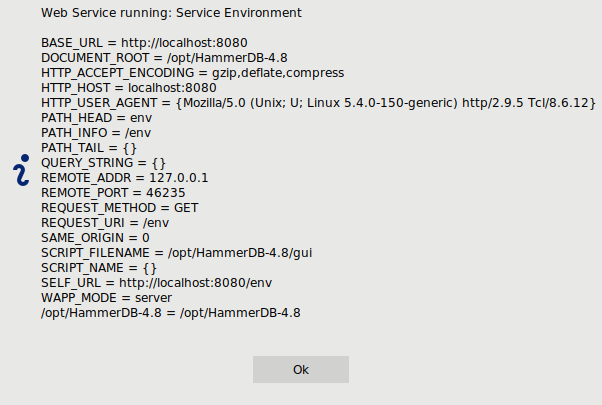Select the SCRIPT_FILENAME /opt/HammerDB-4.8/gui line
602x405 pixels.
click(177, 252)
